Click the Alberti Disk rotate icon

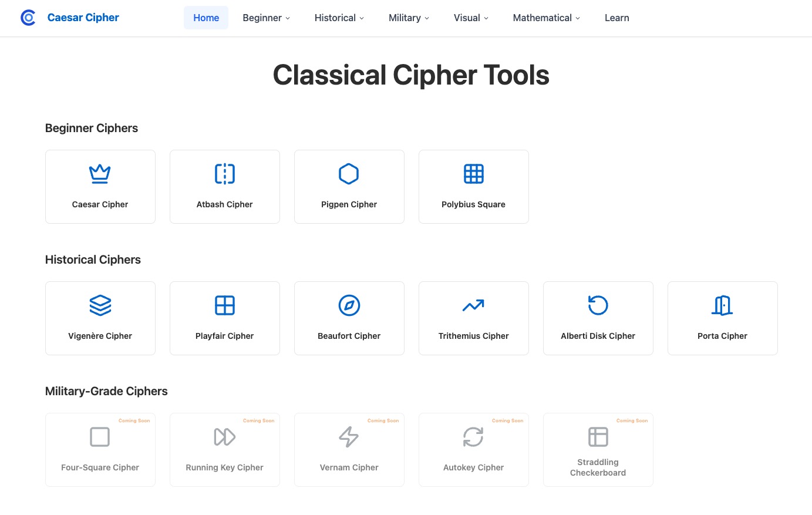pyautogui.click(x=598, y=305)
